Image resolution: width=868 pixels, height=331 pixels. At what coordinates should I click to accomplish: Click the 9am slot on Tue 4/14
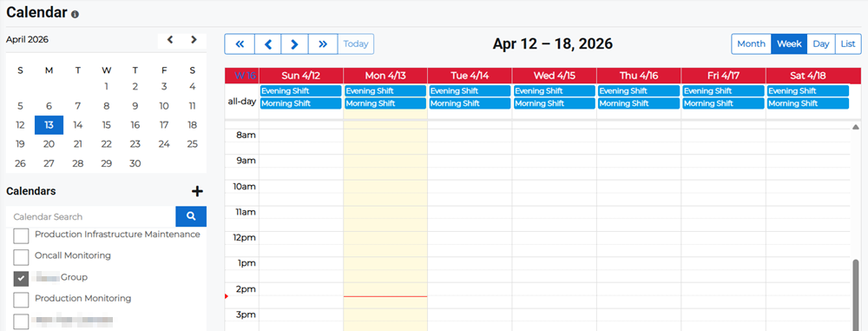470,161
